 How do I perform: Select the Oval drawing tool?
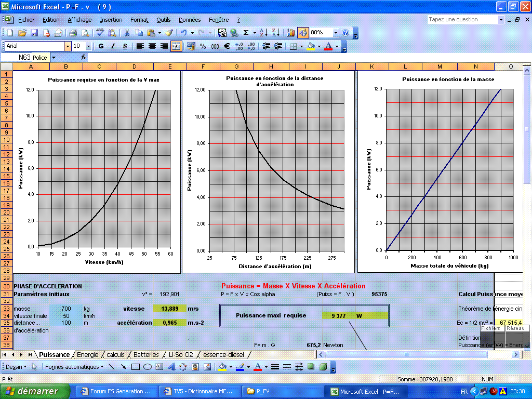(x=147, y=367)
